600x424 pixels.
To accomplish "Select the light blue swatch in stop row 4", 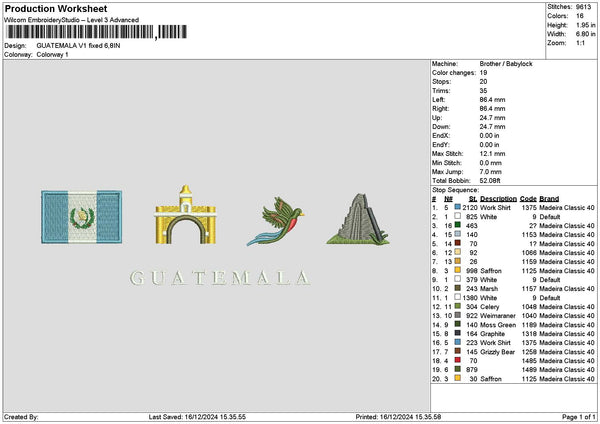I will [457, 234].
